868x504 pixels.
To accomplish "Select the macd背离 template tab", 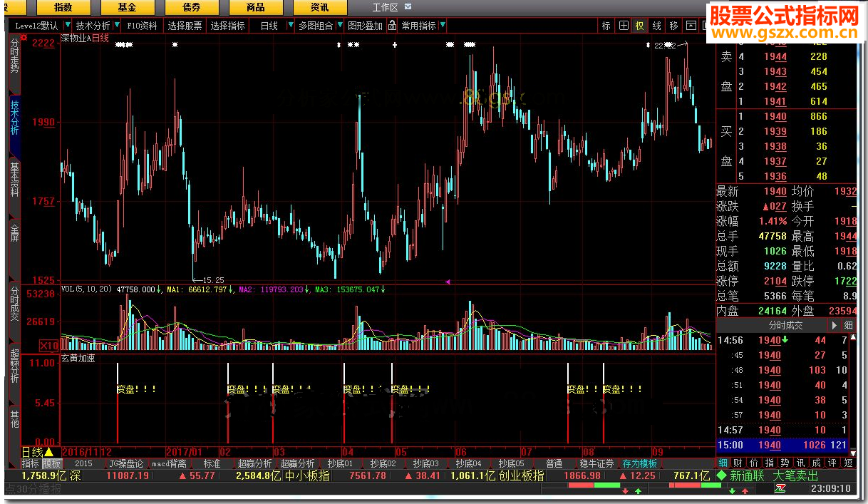I will click(168, 463).
